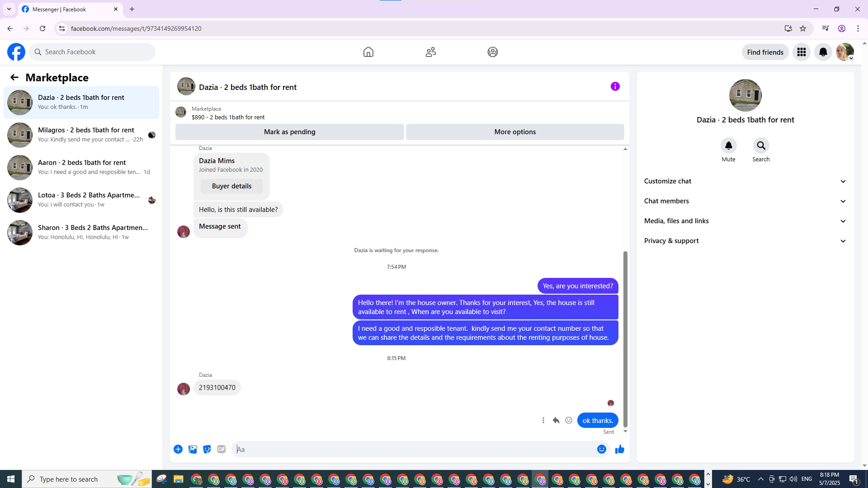Open the GIF picker icon

coord(221,449)
